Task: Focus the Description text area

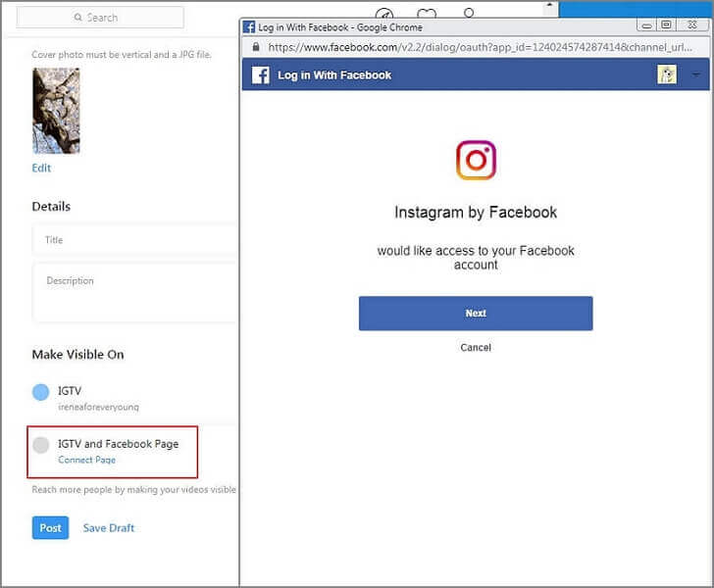Action: tap(134, 292)
